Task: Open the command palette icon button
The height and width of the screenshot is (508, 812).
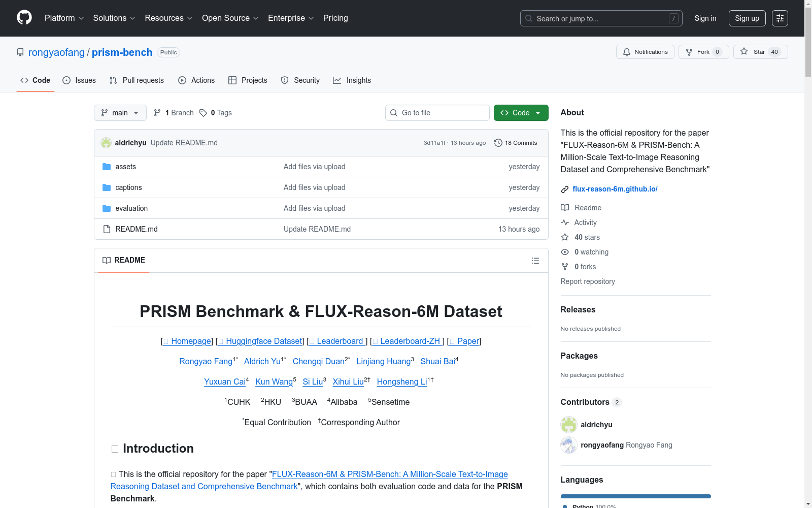Action: tap(780, 18)
